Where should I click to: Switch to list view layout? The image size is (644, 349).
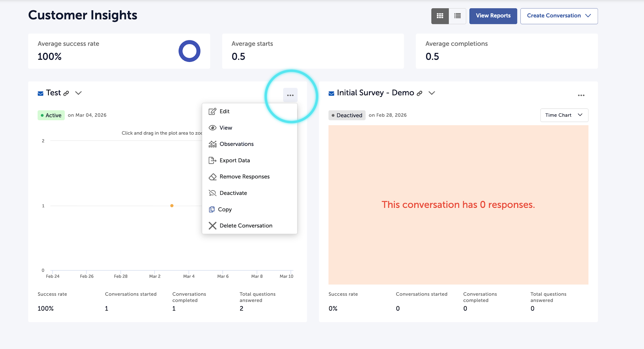[x=458, y=16]
